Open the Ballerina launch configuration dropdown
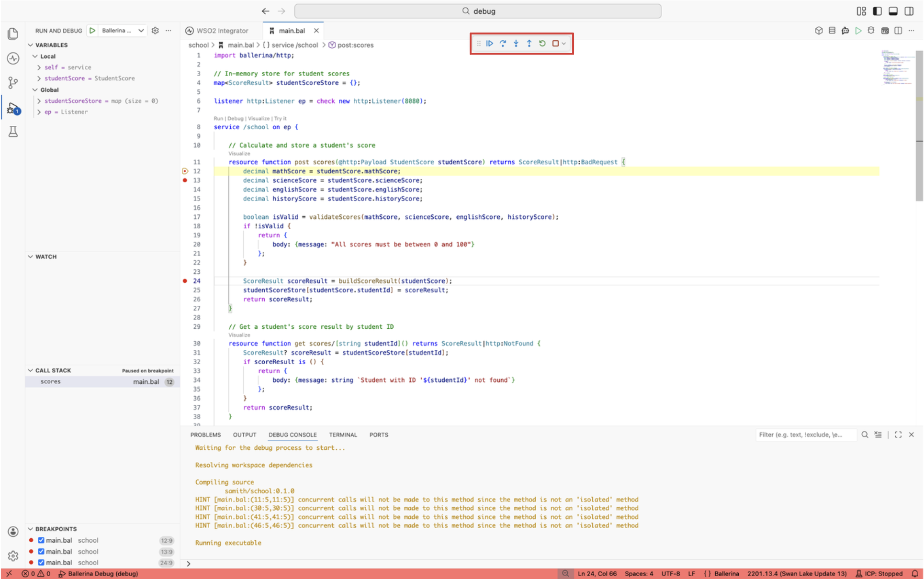 coord(122,31)
